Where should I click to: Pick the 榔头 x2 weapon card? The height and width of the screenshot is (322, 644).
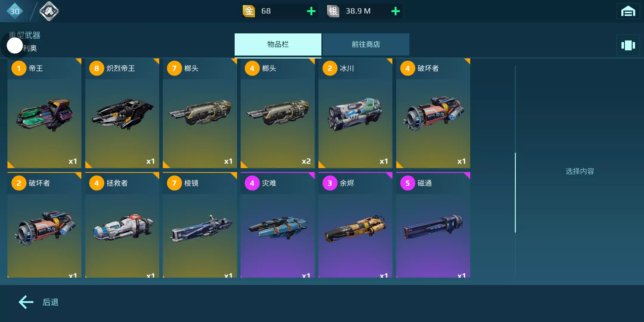[x=278, y=113]
